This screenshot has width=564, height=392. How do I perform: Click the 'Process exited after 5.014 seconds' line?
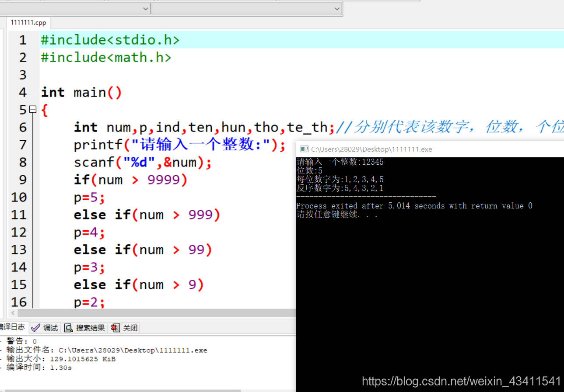(414, 206)
